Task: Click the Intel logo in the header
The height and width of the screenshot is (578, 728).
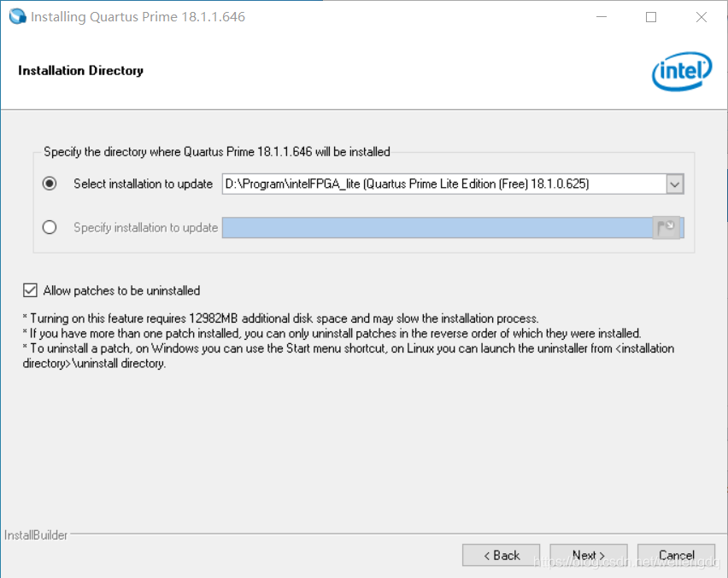Action: coord(682,71)
